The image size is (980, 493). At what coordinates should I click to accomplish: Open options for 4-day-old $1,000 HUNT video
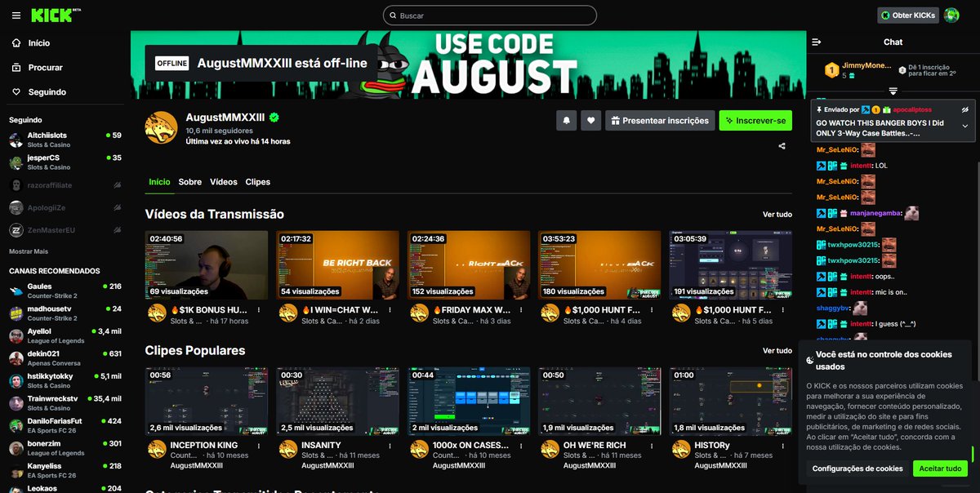(x=653, y=310)
